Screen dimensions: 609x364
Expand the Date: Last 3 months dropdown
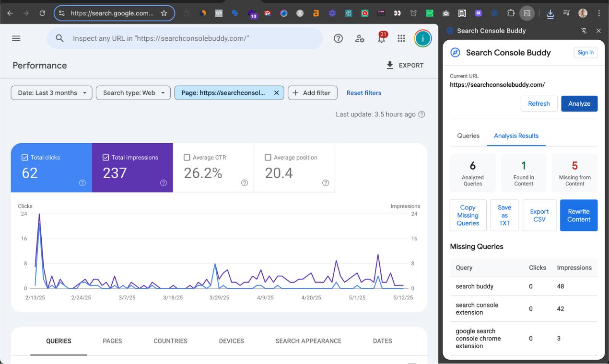(x=52, y=93)
